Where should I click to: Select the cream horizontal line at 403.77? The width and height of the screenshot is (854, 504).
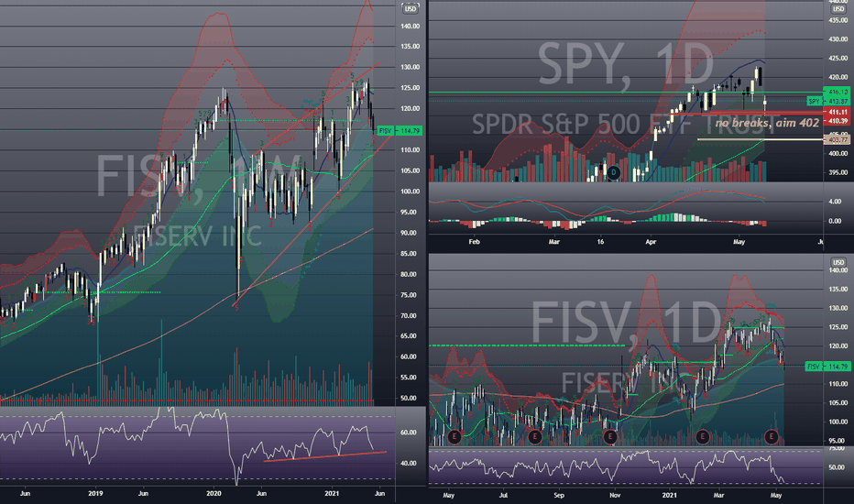click(761, 139)
